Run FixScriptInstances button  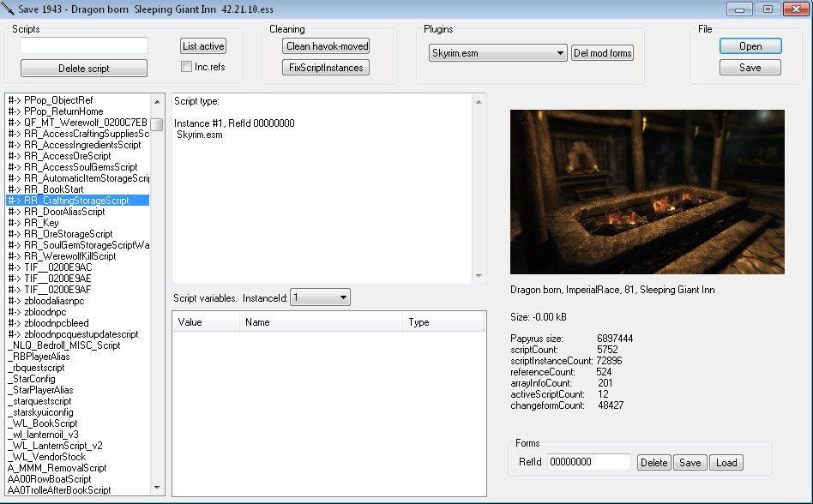coord(325,68)
